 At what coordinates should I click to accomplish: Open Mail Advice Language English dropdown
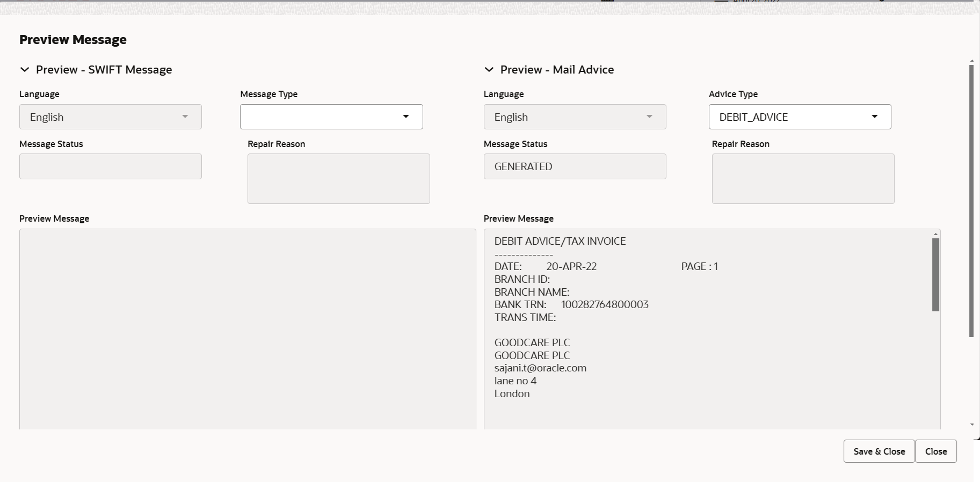[x=575, y=116]
